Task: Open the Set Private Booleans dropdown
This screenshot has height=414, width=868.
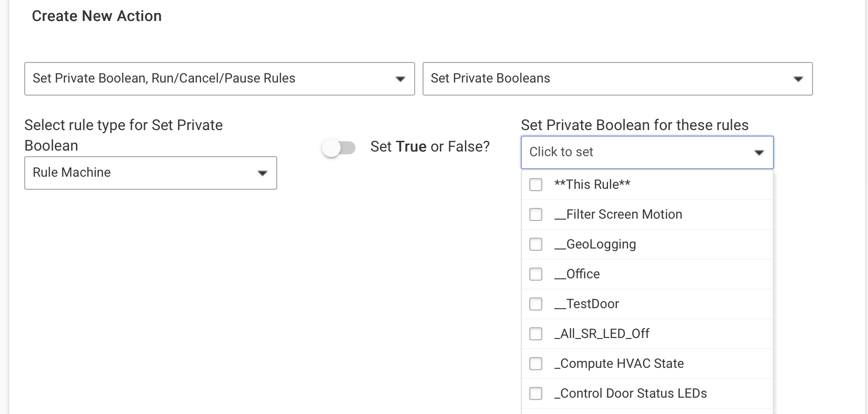Action: click(617, 79)
